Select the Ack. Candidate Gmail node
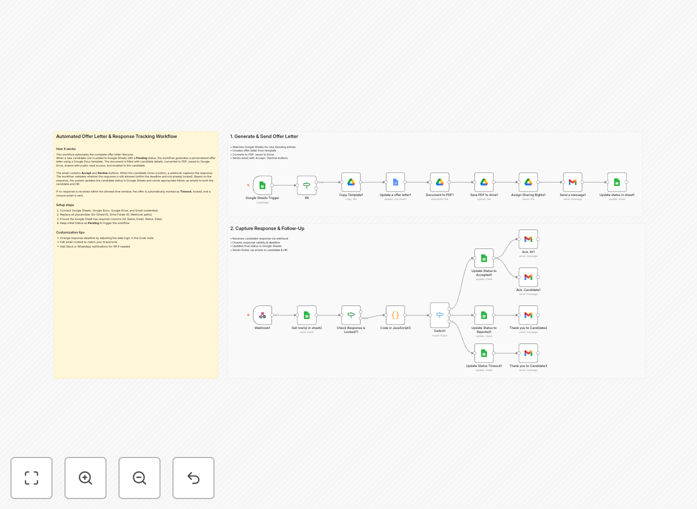Viewport: 697px width, 509px height. click(528, 277)
